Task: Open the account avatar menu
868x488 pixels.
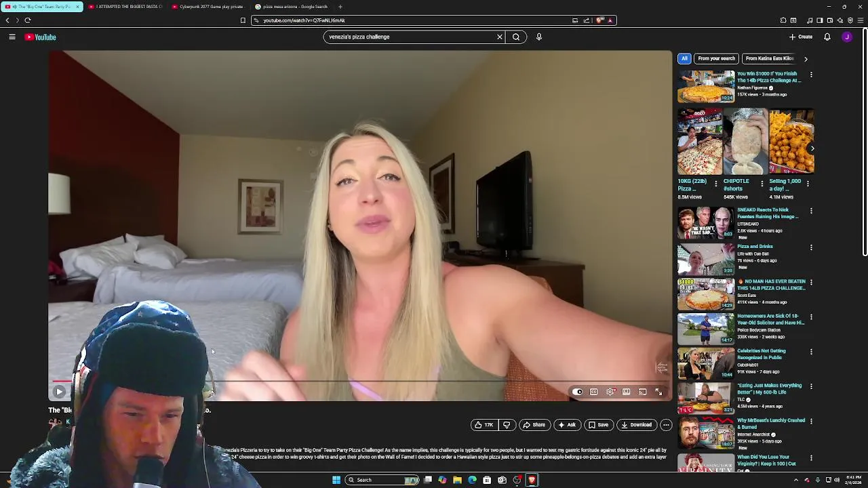Action: coord(847,37)
